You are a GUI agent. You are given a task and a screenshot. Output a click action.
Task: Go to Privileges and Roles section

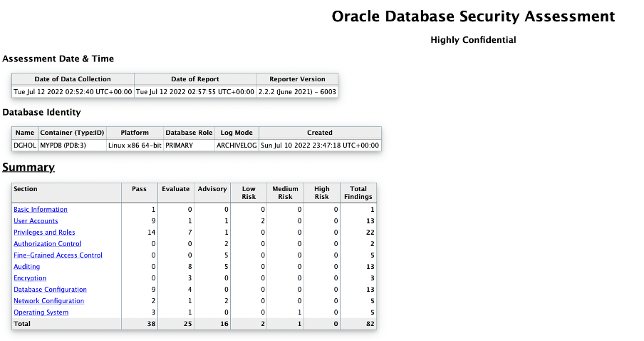pyautogui.click(x=44, y=233)
